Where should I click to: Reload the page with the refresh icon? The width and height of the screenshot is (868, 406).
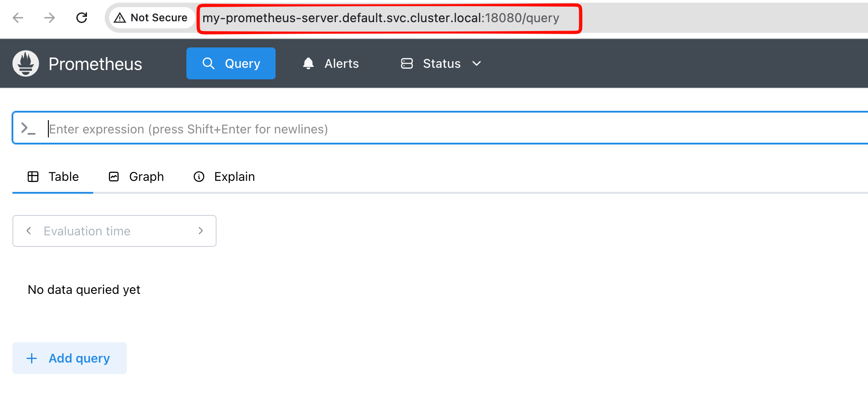pos(82,18)
